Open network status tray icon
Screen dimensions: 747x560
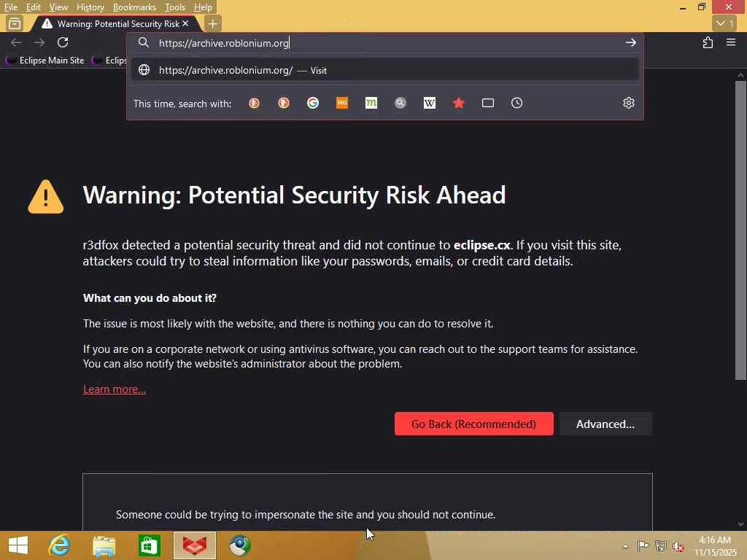(661, 545)
